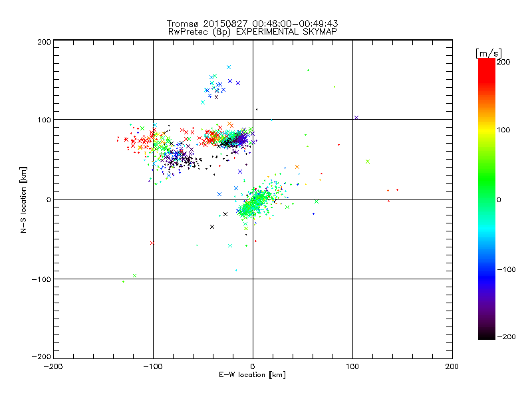Click the y-axis tick label '100'
The width and height of the screenshot is (532, 399).
(44, 120)
